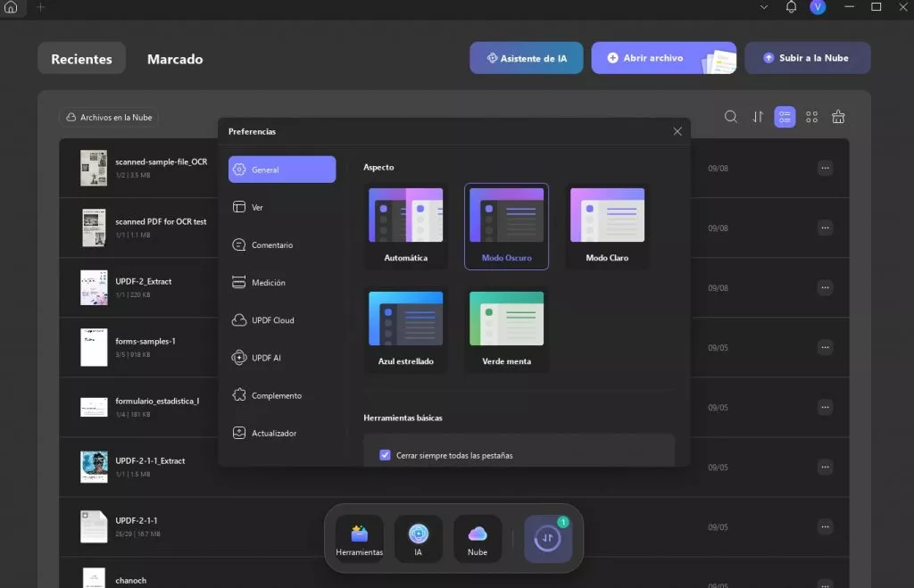The height and width of the screenshot is (588, 914).
Task: Switch to list view icon
Action: tap(785, 117)
